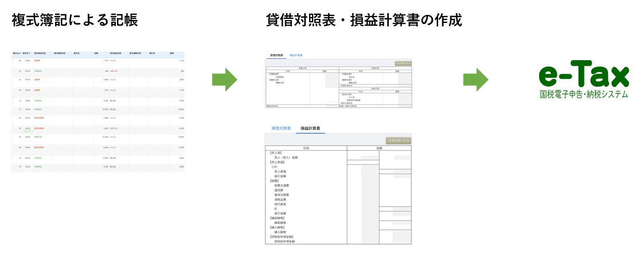Screen dimensions: 644x260
Task: Select the 貸借対照表 tab in the upper panel
Action: pos(278,55)
